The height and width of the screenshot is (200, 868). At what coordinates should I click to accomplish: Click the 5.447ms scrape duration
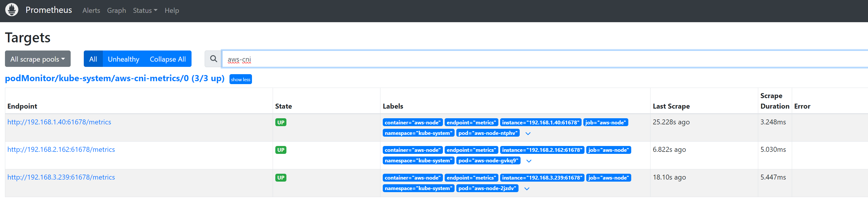pos(773,177)
